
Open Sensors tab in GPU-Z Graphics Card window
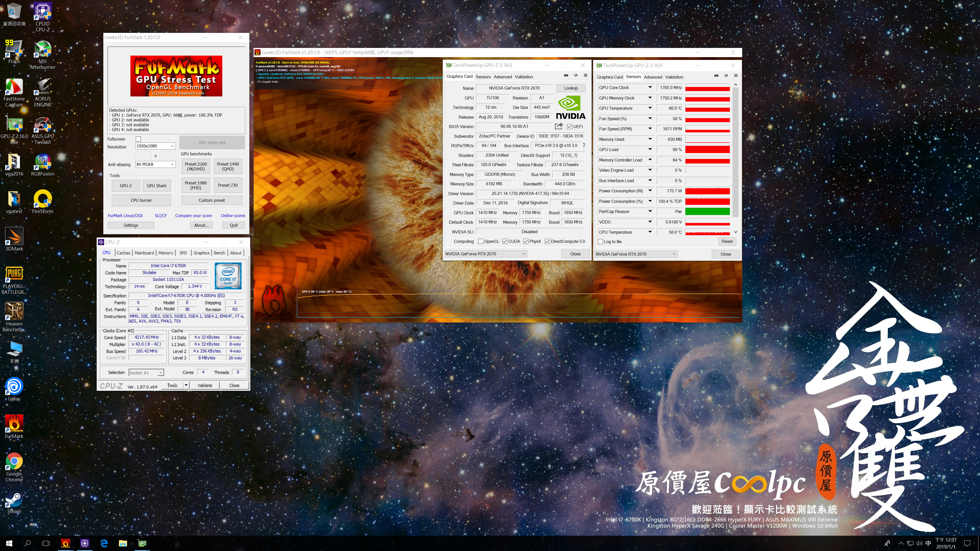tap(483, 77)
